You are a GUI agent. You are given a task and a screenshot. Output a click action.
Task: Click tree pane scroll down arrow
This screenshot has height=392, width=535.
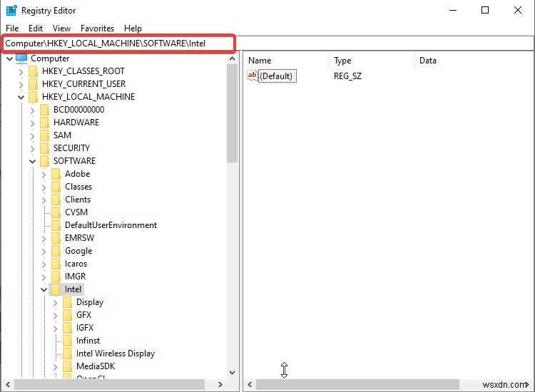[x=233, y=373]
